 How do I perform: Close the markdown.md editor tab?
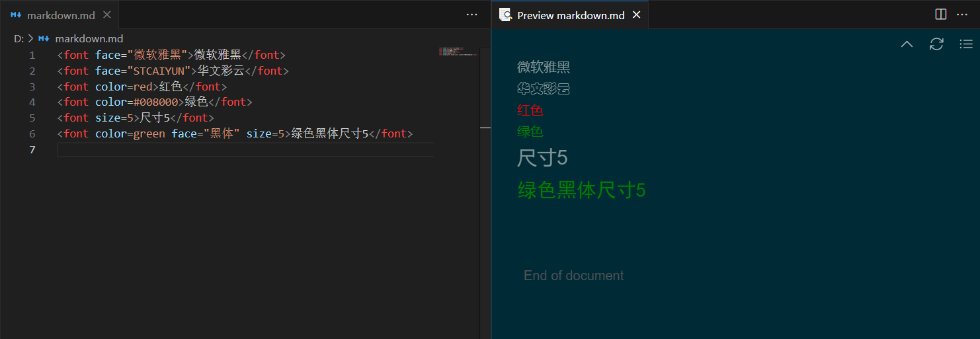click(107, 15)
